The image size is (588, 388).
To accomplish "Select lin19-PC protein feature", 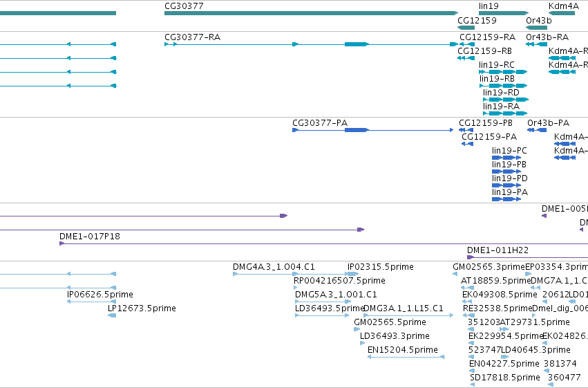I will point(506,158).
